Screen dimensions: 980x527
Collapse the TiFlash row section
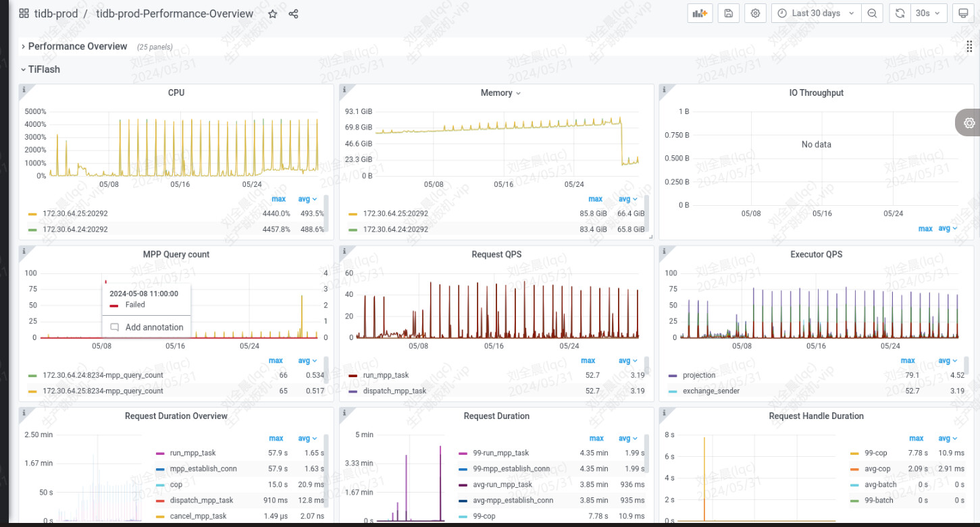pos(44,70)
